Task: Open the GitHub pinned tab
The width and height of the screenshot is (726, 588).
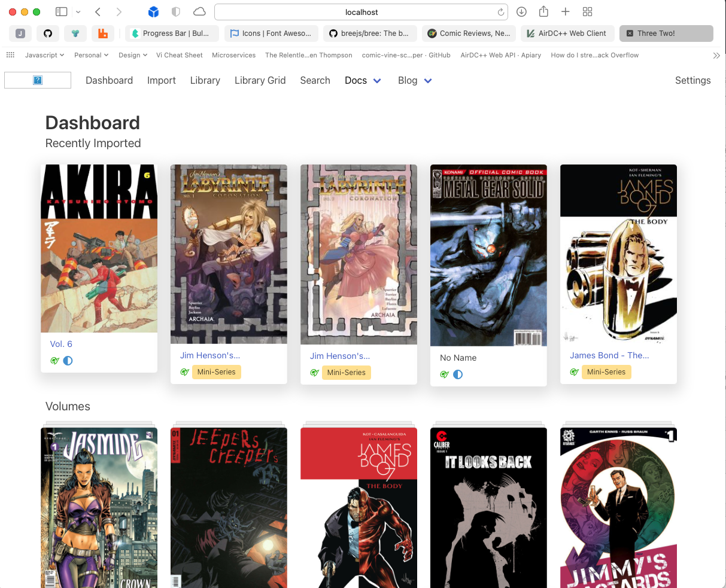Action: click(x=48, y=33)
